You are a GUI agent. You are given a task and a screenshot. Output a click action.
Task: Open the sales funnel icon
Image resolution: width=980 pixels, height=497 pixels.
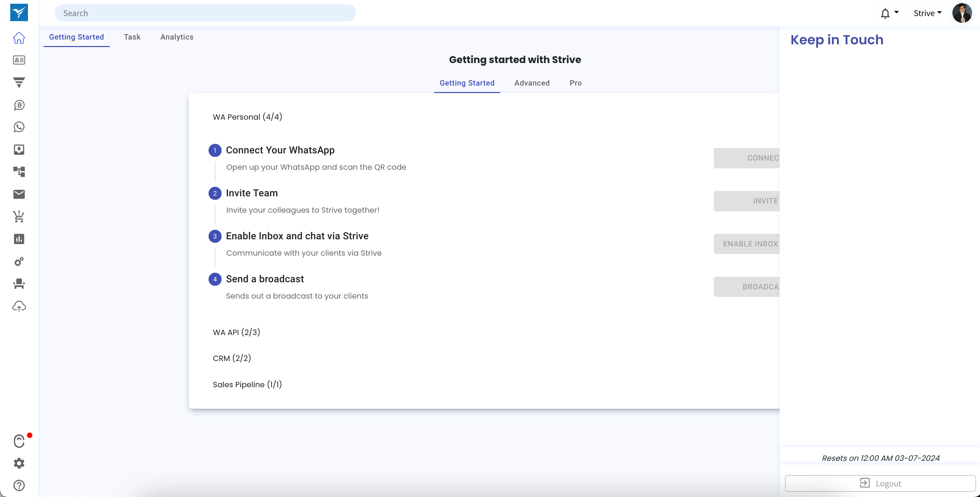[19, 82]
